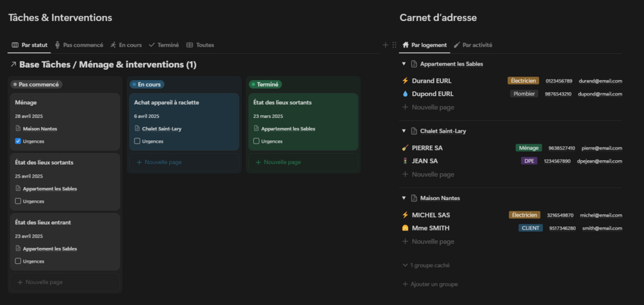Image resolution: width=644 pixels, height=305 pixels.
Task: Click the drag handle dots beside the plus
Action: click(394, 45)
